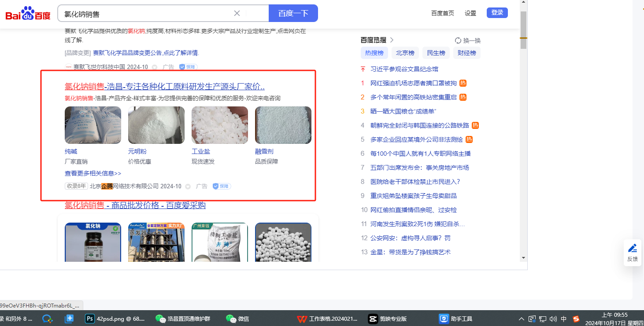Select the 热搜榜 tab

coord(374,53)
